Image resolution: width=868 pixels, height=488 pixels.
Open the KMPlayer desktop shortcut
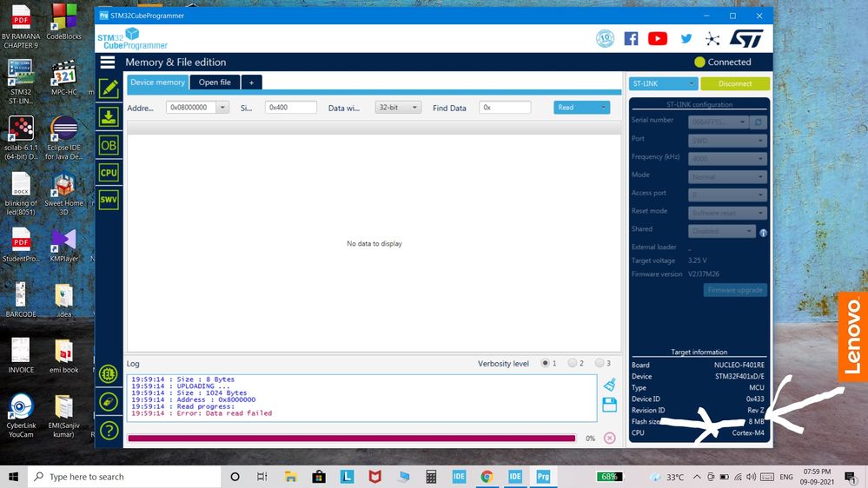(x=63, y=245)
